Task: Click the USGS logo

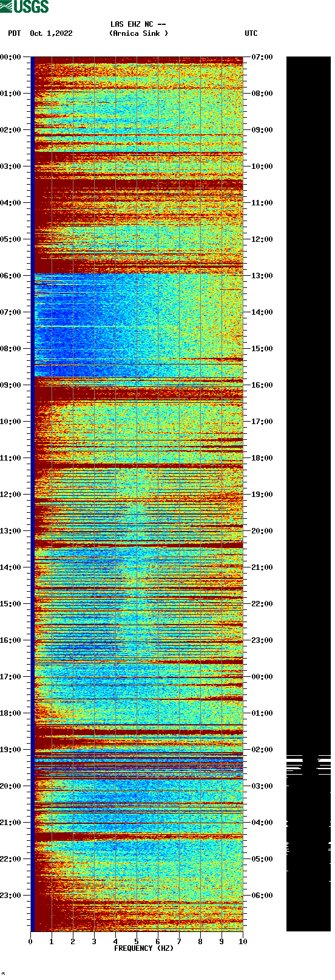Action: pyautogui.click(x=25, y=7)
